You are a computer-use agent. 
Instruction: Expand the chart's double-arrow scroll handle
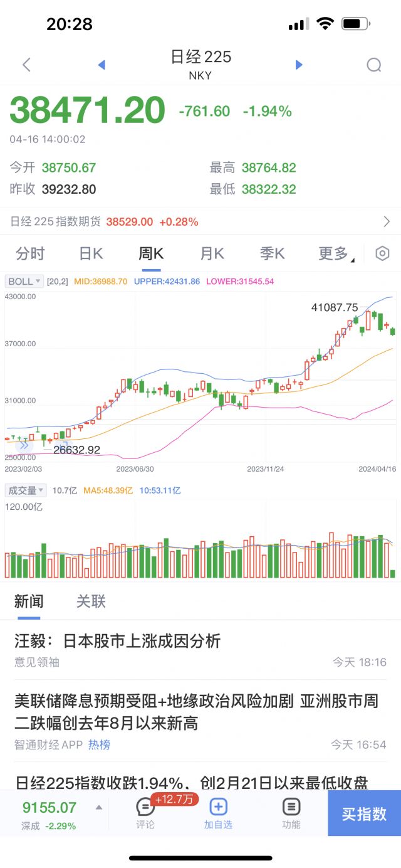click(x=24, y=445)
